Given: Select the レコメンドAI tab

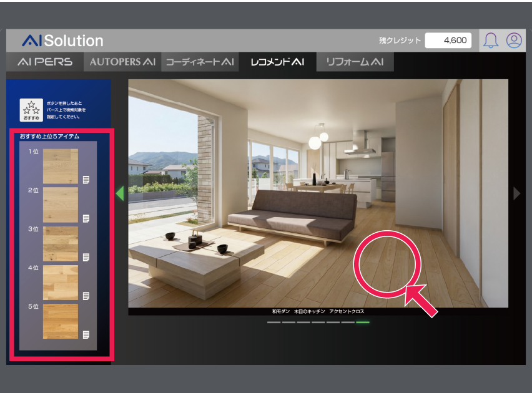Looking at the screenshot, I should [x=277, y=62].
